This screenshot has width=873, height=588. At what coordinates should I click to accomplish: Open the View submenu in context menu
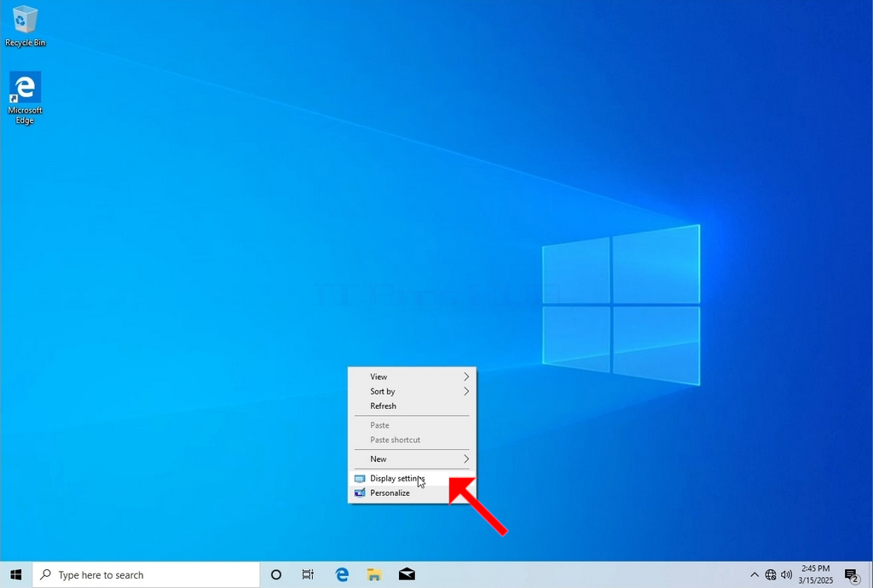[412, 377]
